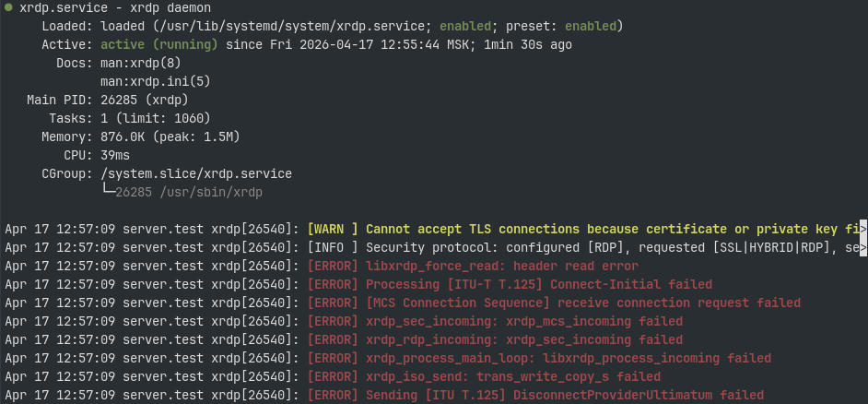Click the /system.slice/xrdp.service CGroup path
Viewport: 868px width, 404px height.
click(195, 173)
